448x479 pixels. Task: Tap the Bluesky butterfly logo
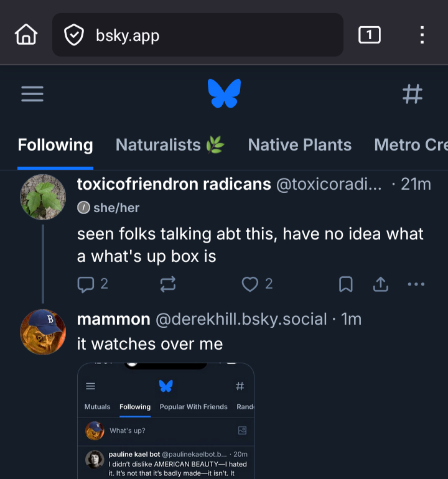(224, 94)
